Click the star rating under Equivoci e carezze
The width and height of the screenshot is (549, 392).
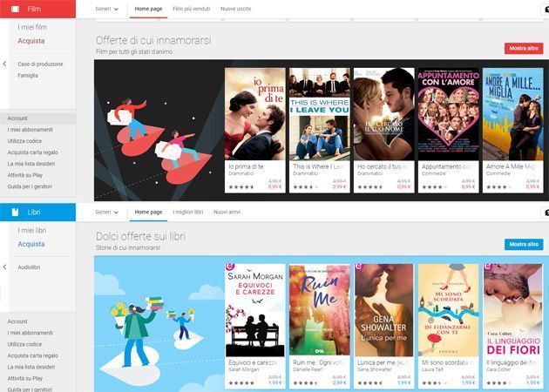241,382
